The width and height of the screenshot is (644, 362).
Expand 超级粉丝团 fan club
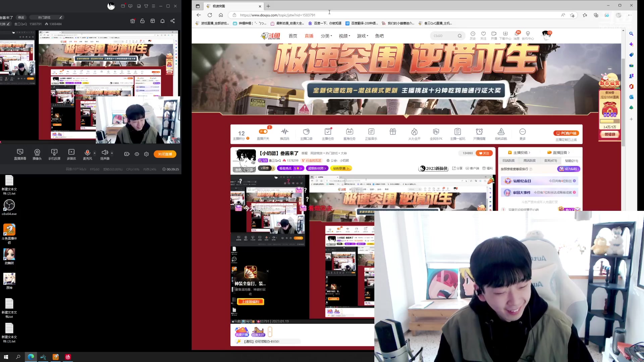pos(317,168)
